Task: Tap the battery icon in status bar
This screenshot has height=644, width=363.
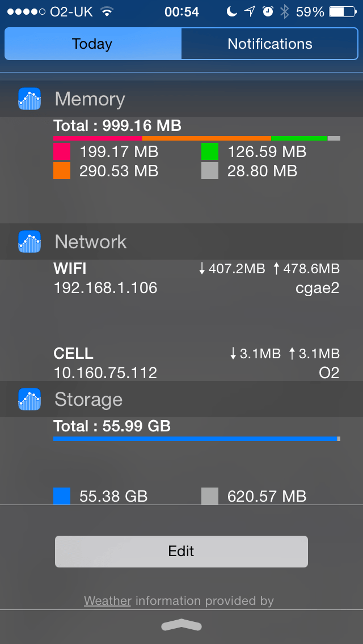Action: (344, 12)
